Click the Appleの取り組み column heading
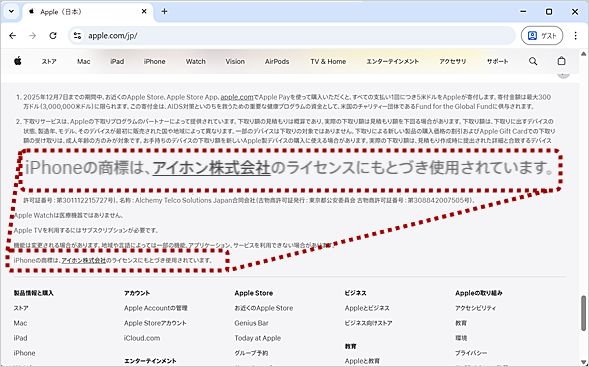This screenshot has width=589, height=367. pyautogui.click(x=479, y=293)
